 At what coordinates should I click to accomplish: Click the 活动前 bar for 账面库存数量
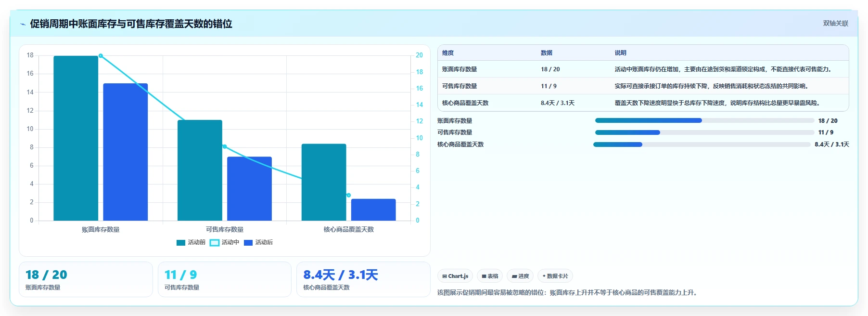click(76, 138)
